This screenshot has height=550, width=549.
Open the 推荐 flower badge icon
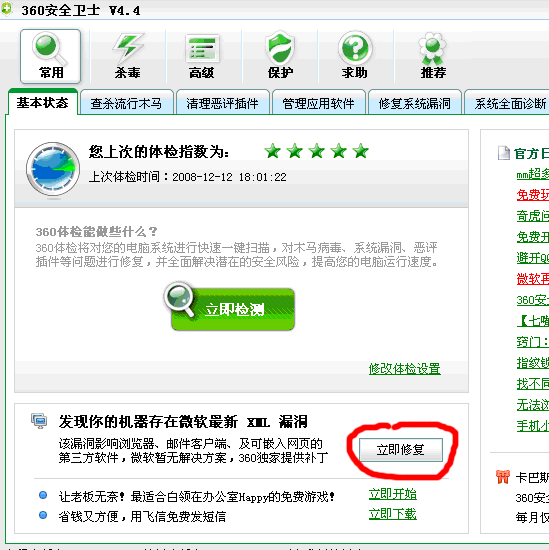[x=433, y=55]
